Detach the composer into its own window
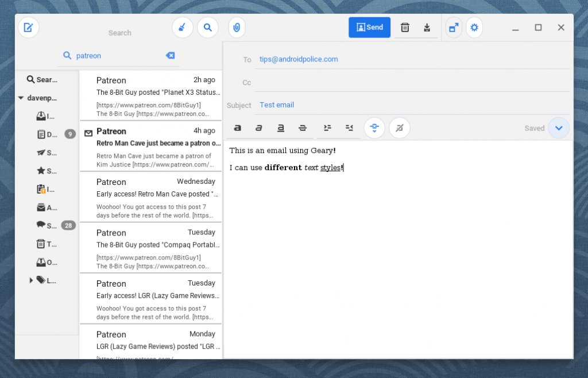The image size is (588, 378). [x=453, y=27]
